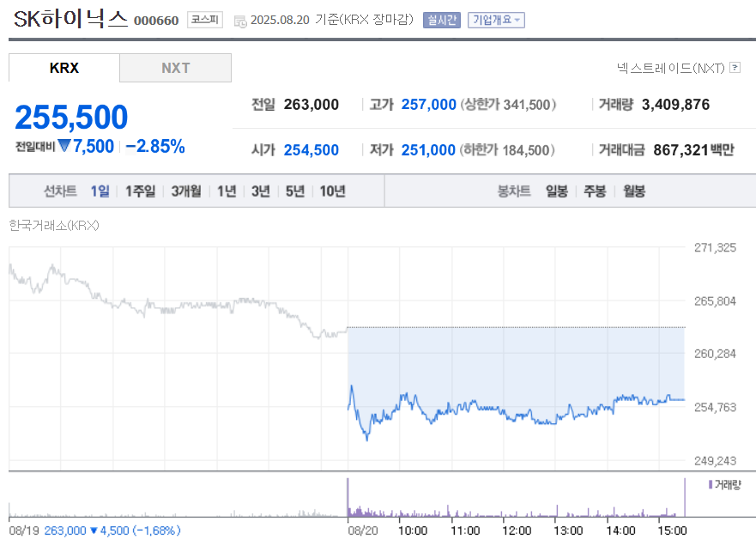The image size is (756, 552).
Task: Expand the 기업개요 dropdown
Action: point(496,21)
